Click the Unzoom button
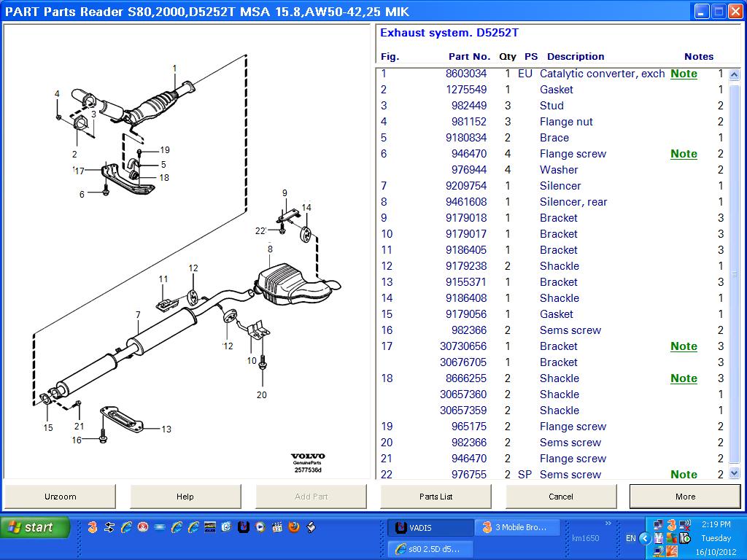Screen dimensions: 747x560 (61, 497)
